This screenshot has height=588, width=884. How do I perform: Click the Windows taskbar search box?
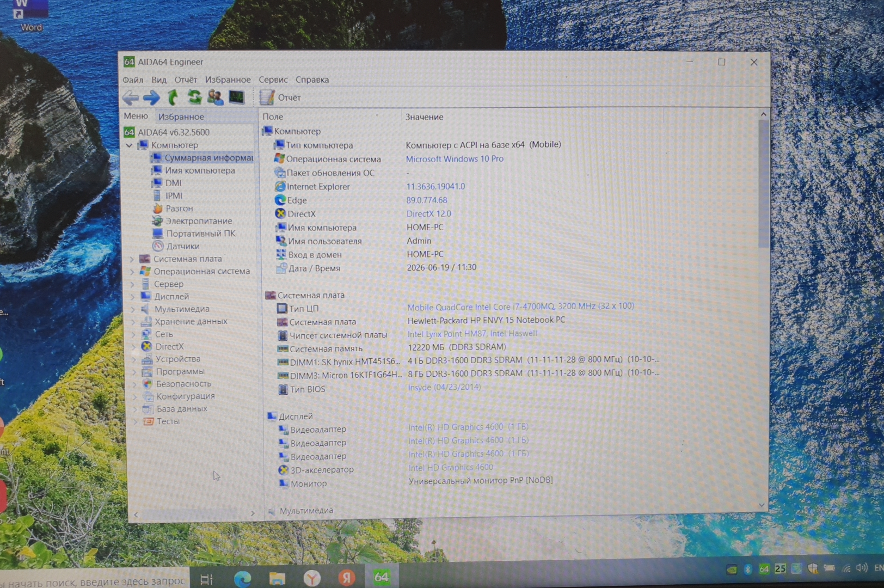[95, 581]
